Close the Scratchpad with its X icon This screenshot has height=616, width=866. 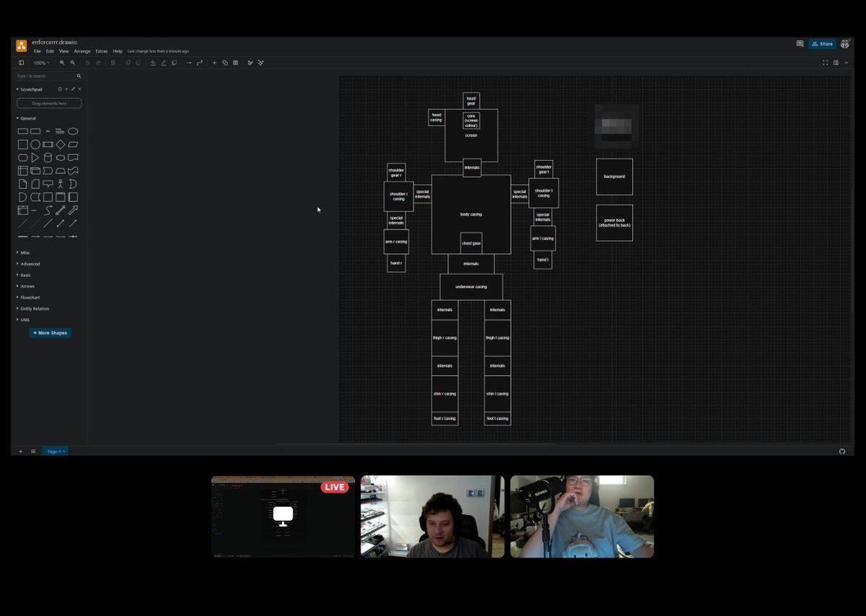[x=79, y=89]
